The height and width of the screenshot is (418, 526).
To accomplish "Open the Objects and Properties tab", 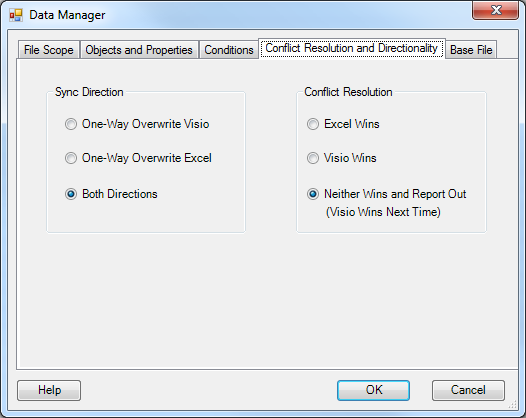I will point(139,50).
